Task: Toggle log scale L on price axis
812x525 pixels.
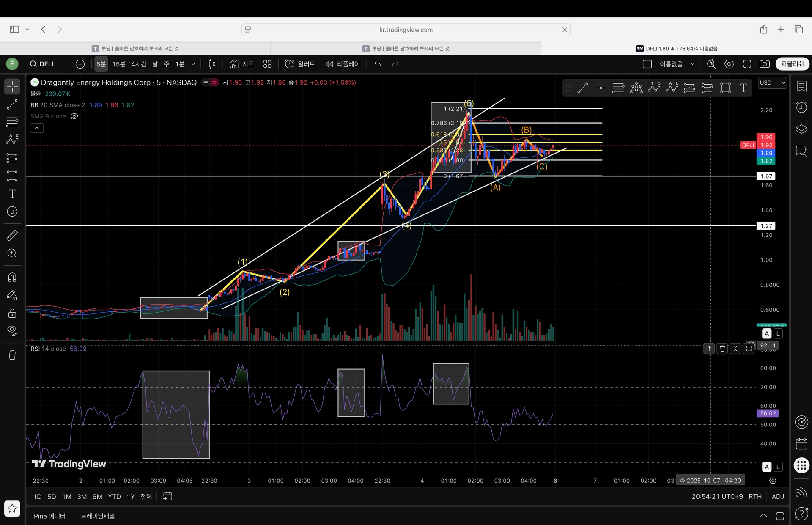Action: pos(778,333)
